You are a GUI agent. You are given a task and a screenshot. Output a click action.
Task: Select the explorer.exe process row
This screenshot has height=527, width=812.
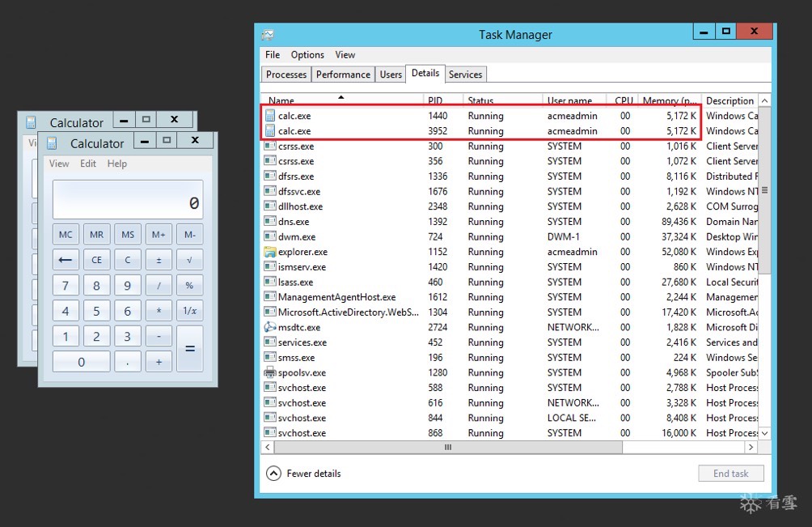coord(510,252)
